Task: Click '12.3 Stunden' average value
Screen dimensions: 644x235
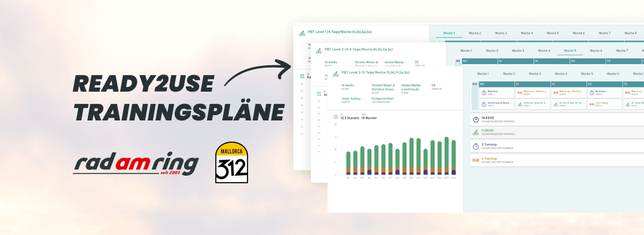Action: [x=350, y=118]
